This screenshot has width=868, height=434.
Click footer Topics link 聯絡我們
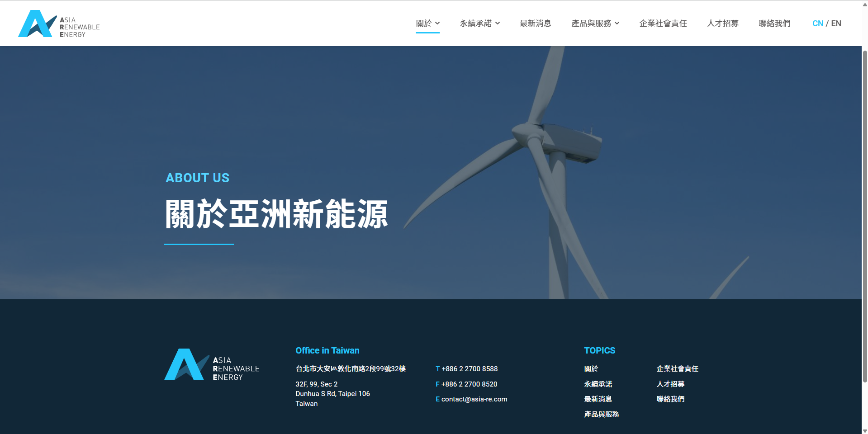tap(670, 399)
